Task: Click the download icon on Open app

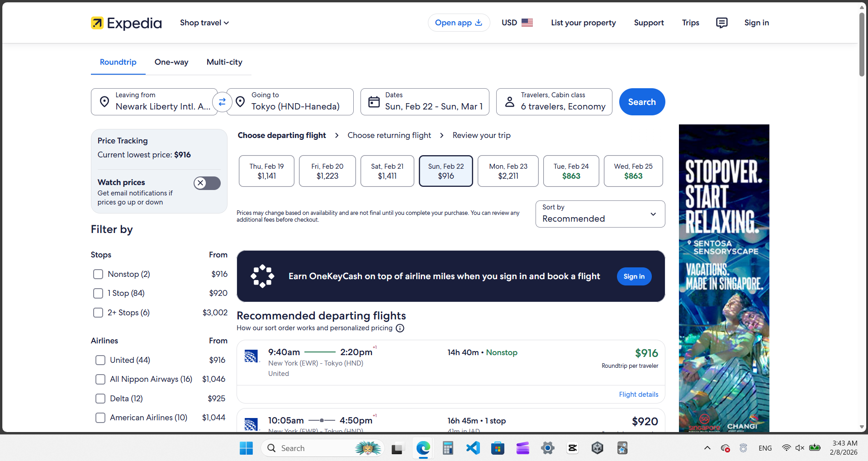Action: (479, 23)
